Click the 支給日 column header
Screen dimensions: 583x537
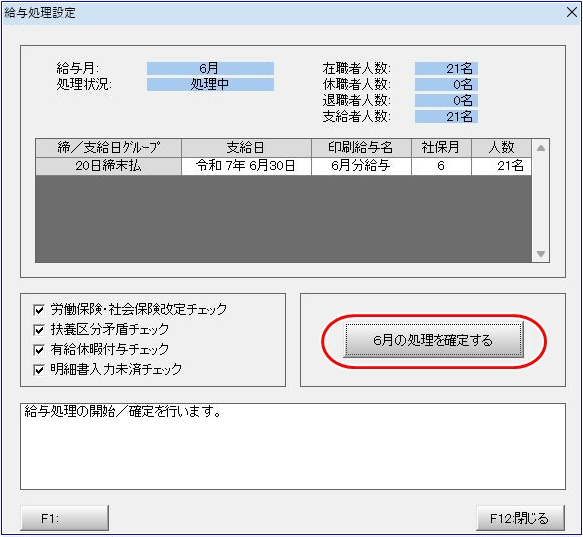pyautogui.click(x=246, y=148)
